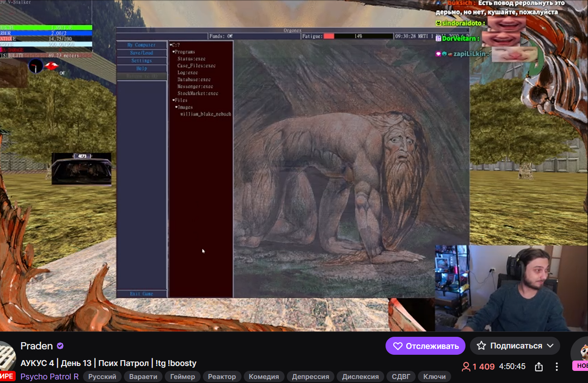Select the greyed Return menu item
This screenshot has width=588, height=383.
[x=141, y=76]
